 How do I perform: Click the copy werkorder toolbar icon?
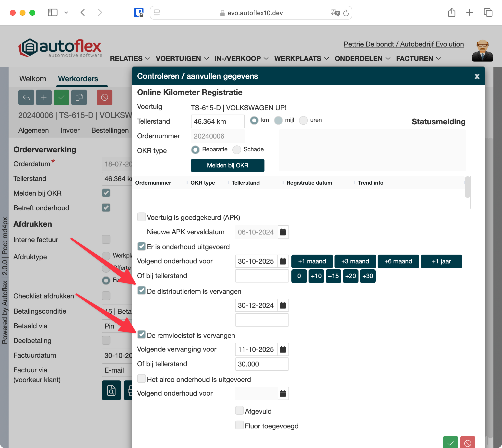pyautogui.click(x=79, y=97)
